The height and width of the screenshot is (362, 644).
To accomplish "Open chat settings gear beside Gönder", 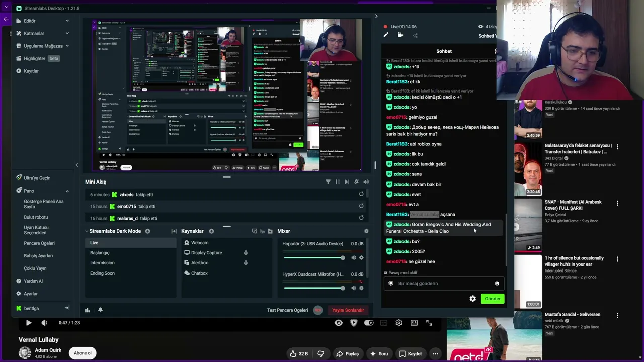I will [x=473, y=299].
